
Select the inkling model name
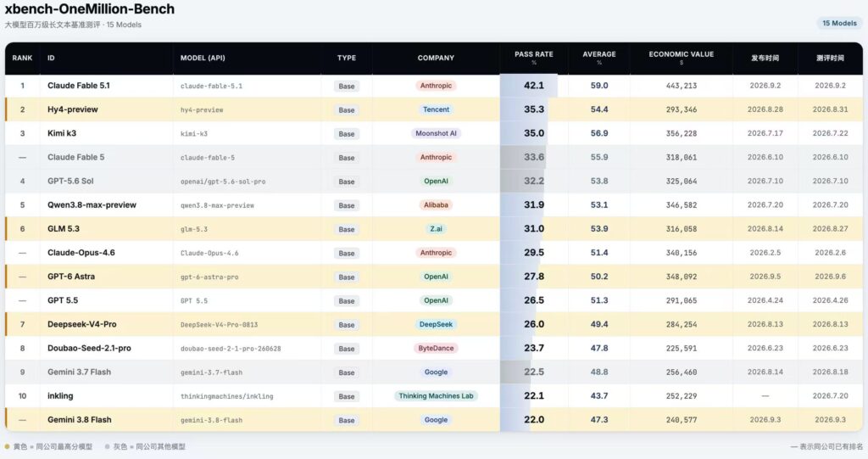tap(60, 396)
